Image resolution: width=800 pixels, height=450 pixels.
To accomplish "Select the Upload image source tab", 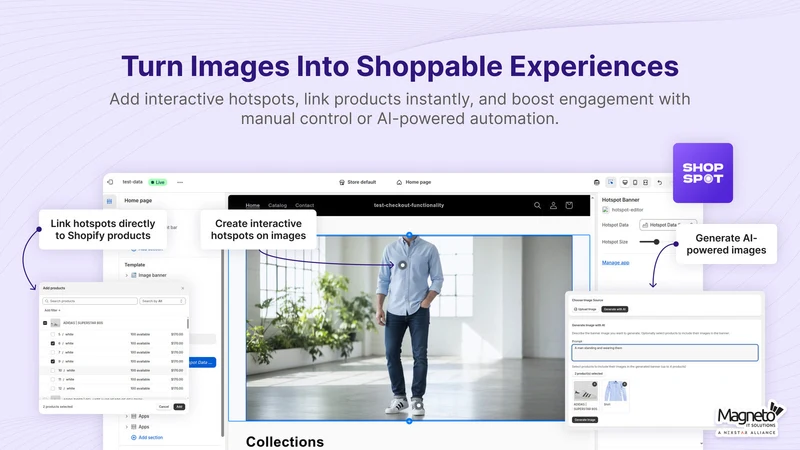I will 585,309.
